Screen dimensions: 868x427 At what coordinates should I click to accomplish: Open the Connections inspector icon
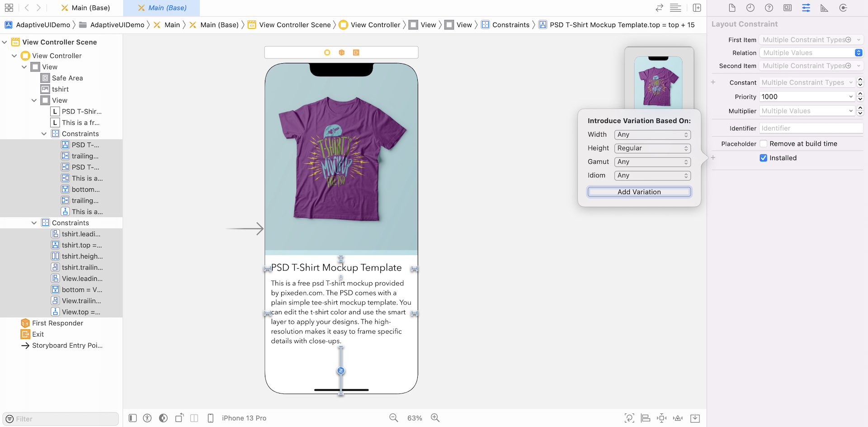843,8
